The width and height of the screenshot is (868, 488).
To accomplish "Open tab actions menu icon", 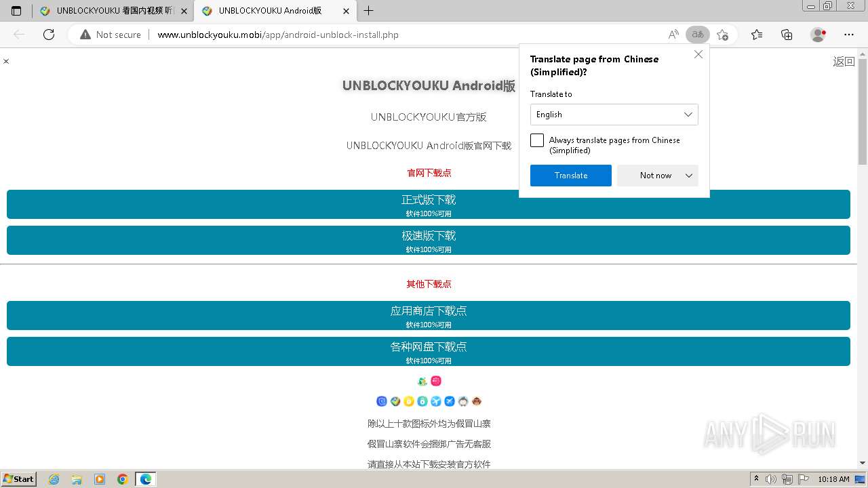I will pyautogui.click(x=16, y=11).
